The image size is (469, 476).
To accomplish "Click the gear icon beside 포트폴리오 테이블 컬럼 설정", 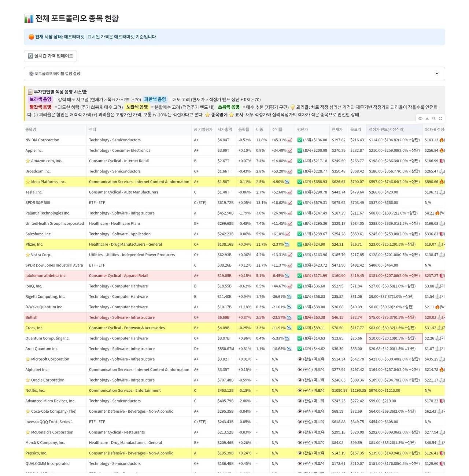I will point(32,74).
